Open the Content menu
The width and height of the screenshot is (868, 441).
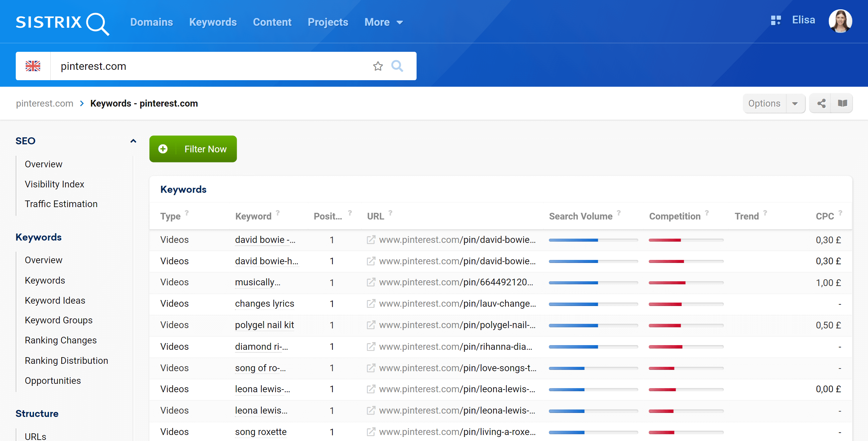pos(272,22)
